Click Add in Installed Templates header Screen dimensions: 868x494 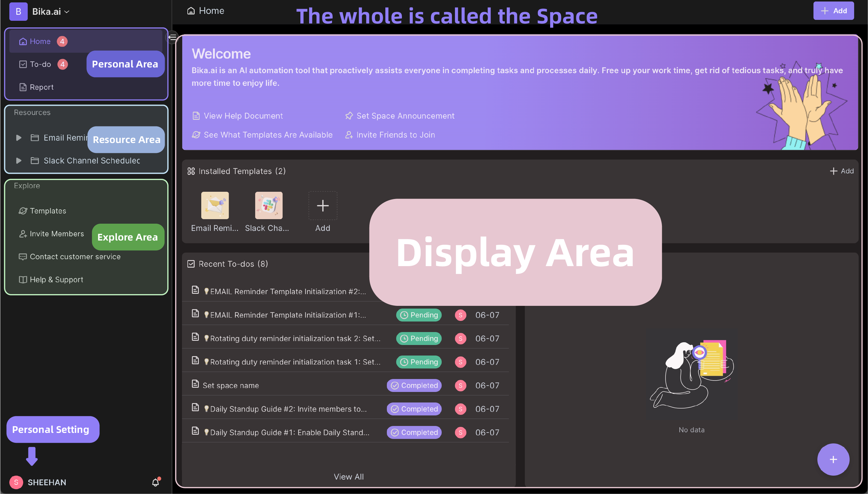(x=841, y=171)
